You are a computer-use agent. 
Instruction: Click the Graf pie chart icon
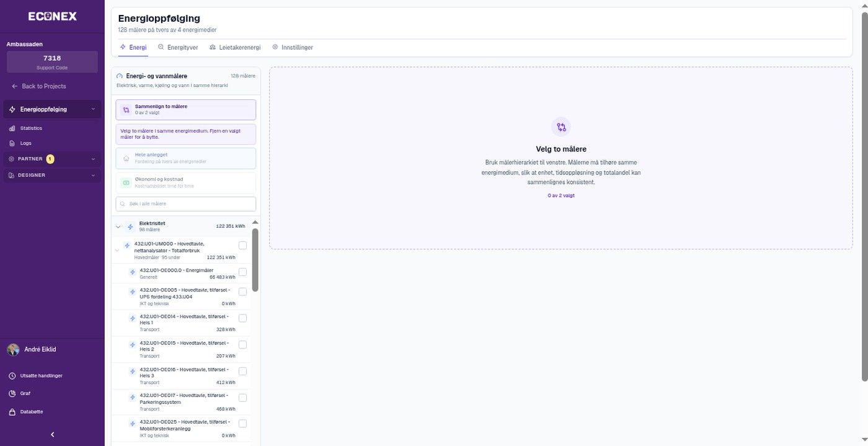pos(12,393)
